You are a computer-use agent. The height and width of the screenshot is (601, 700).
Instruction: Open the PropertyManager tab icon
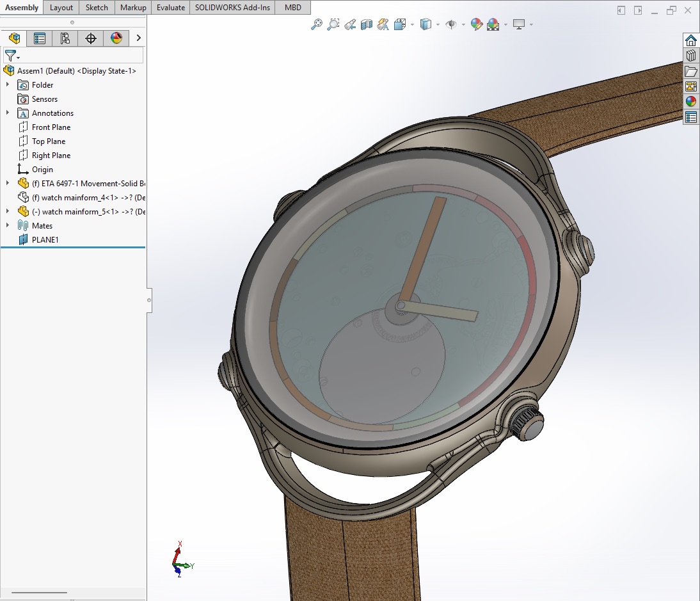click(x=40, y=38)
